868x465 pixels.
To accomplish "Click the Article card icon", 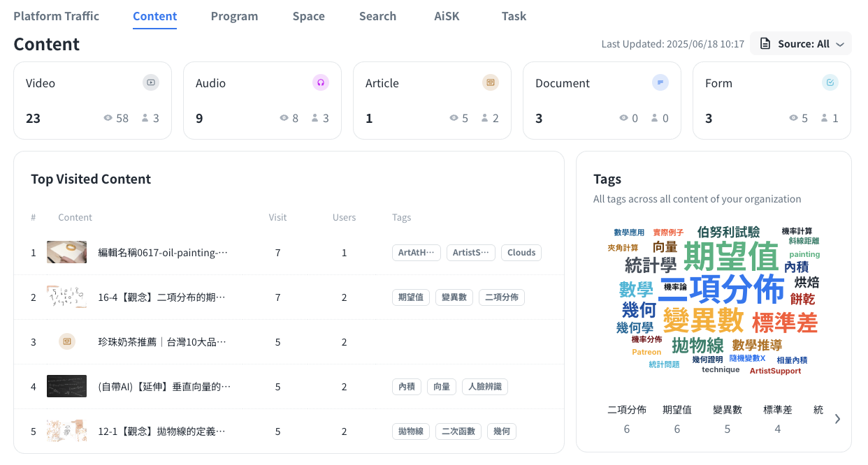I will pos(490,82).
